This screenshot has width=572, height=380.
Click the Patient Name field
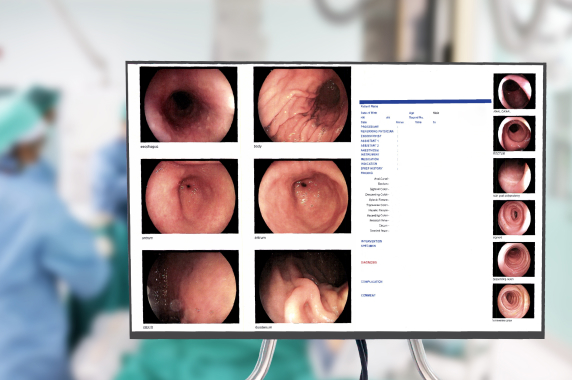click(x=370, y=107)
